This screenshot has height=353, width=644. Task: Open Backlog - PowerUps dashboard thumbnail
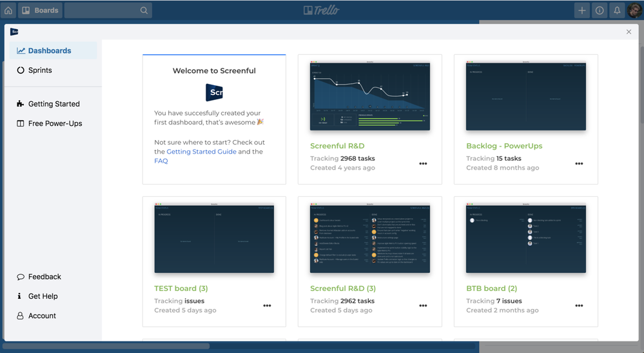[526, 96]
